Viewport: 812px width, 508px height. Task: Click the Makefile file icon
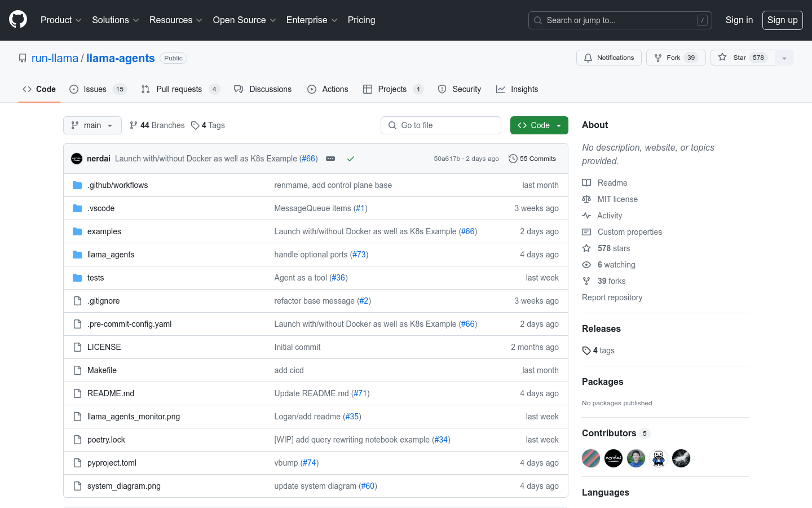click(x=77, y=370)
